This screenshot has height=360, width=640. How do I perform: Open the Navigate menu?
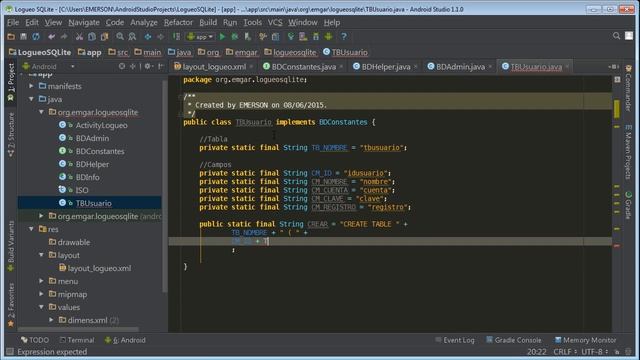84,22
